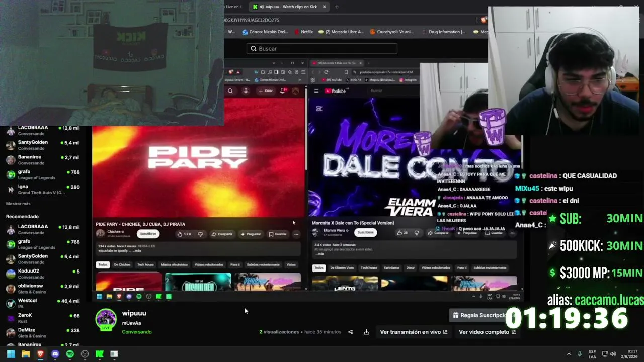Expand sidebar with Mostrar más
Screen dimensions: 644x362
coord(18,204)
